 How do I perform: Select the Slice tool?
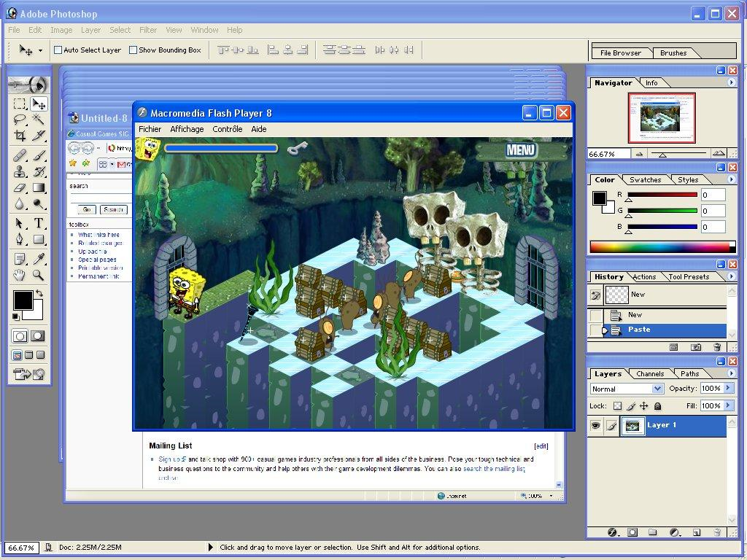[39, 135]
